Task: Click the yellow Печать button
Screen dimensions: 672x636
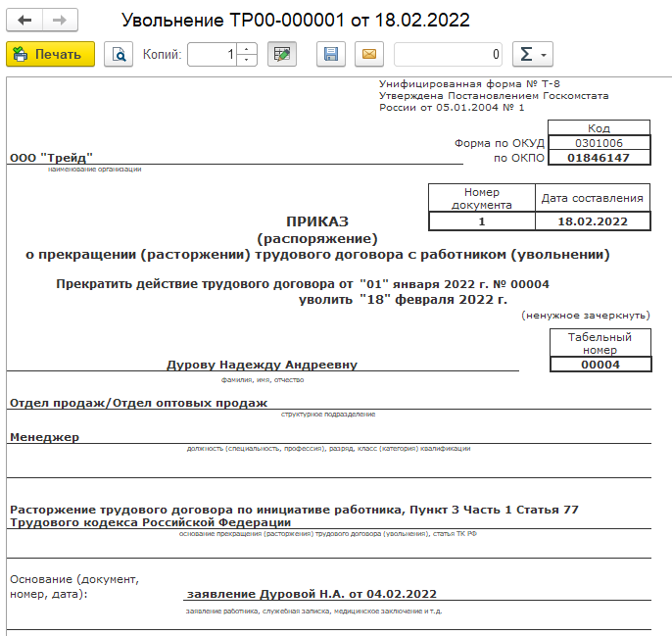Action: click(x=51, y=54)
